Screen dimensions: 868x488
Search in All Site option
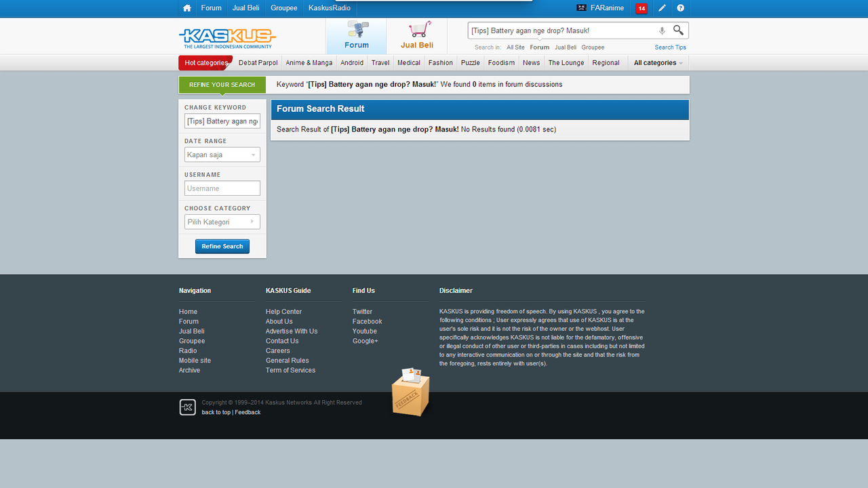point(515,47)
